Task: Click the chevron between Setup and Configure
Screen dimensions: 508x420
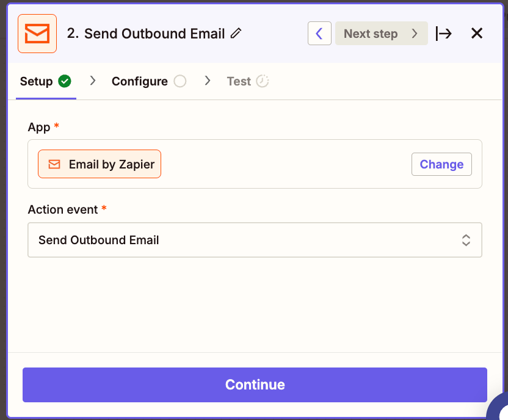Action: [x=93, y=81]
